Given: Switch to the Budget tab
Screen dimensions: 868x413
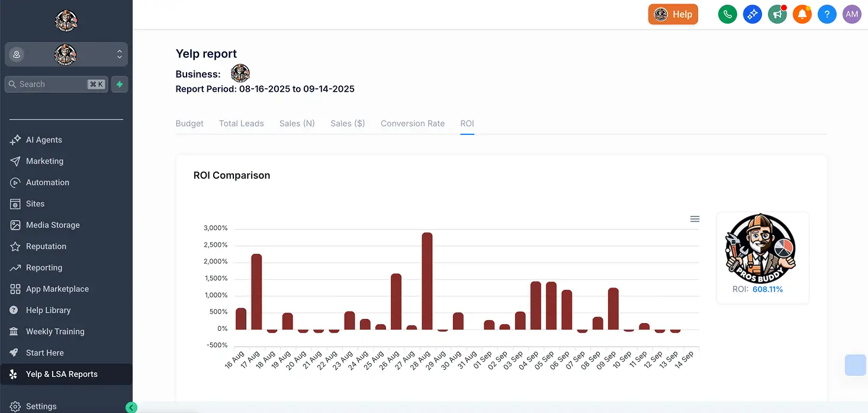Looking at the screenshot, I should [x=189, y=124].
